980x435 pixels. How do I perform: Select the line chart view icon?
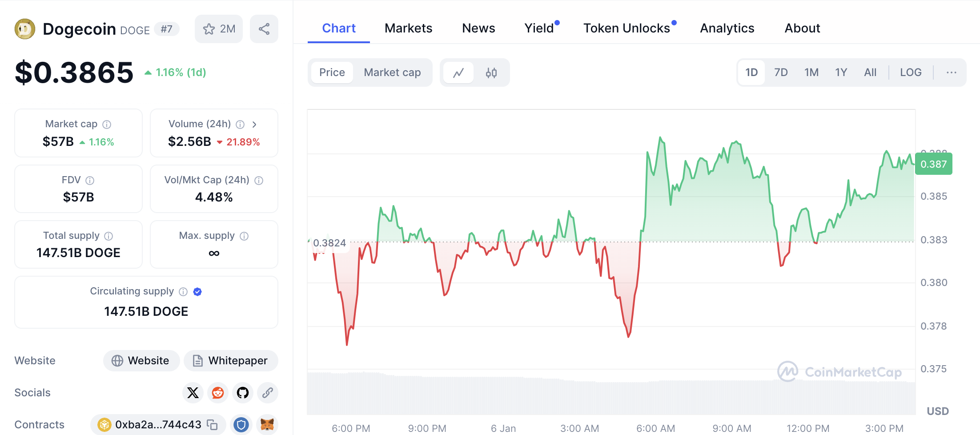458,72
